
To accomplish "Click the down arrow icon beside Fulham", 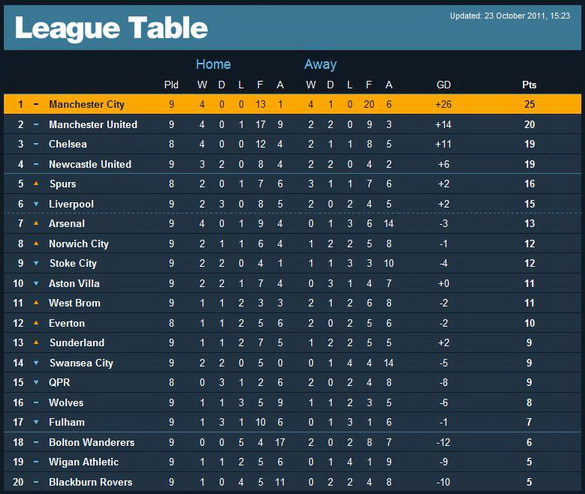I will [x=36, y=422].
